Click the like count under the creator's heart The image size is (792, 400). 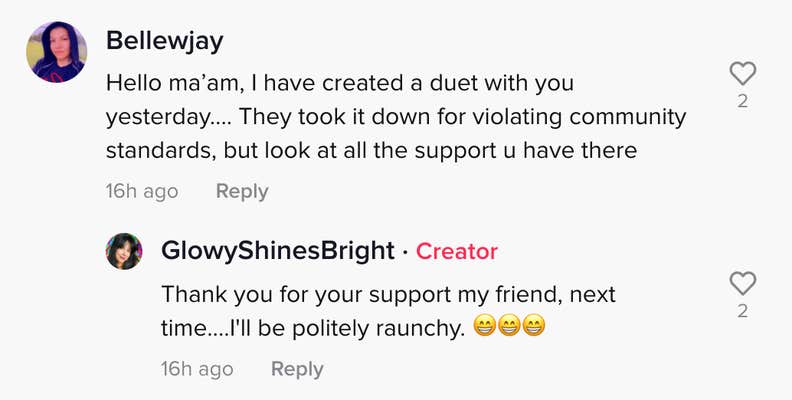point(742,311)
